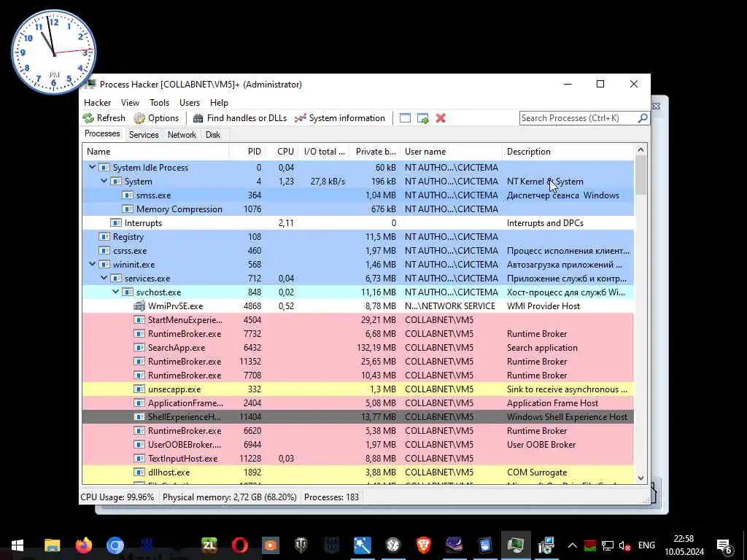Select the Processes tab
This screenshot has height=560, width=747.
pos(102,134)
